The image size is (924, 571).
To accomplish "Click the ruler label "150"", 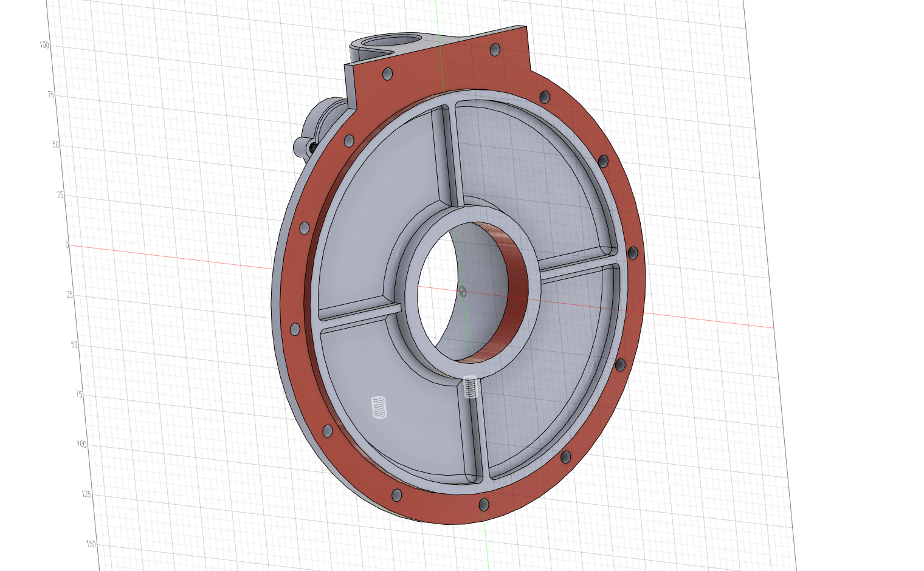I will [91, 544].
